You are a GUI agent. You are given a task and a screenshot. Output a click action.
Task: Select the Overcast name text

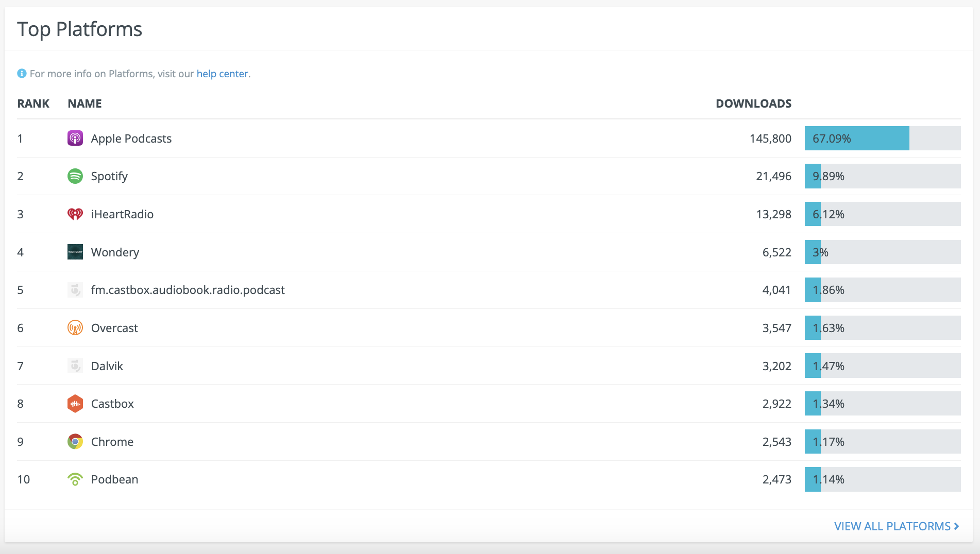(x=114, y=328)
